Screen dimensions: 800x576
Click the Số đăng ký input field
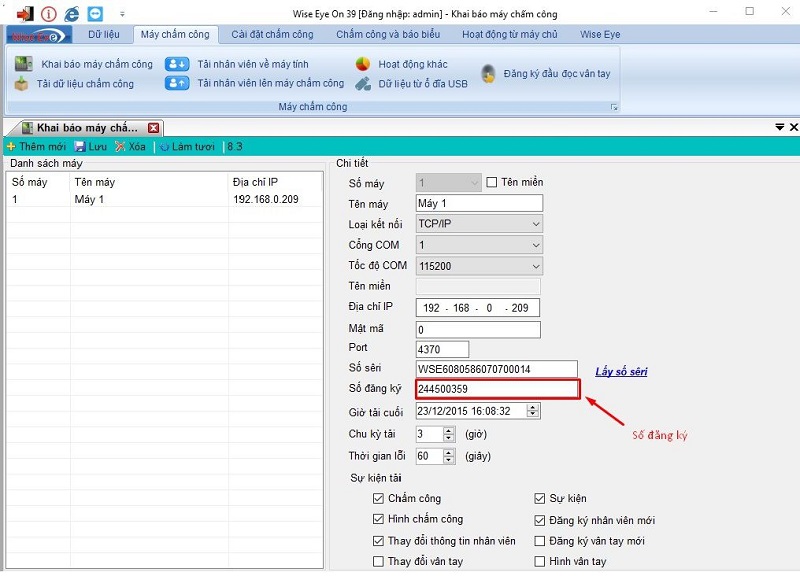click(496, 389)
